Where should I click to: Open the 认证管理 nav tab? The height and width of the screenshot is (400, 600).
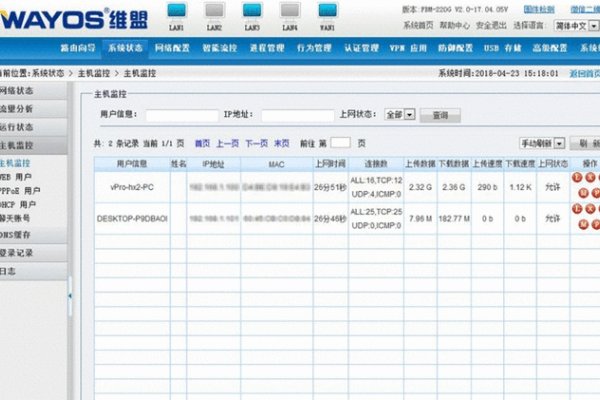pyautogui.click(x=362, y=48)
